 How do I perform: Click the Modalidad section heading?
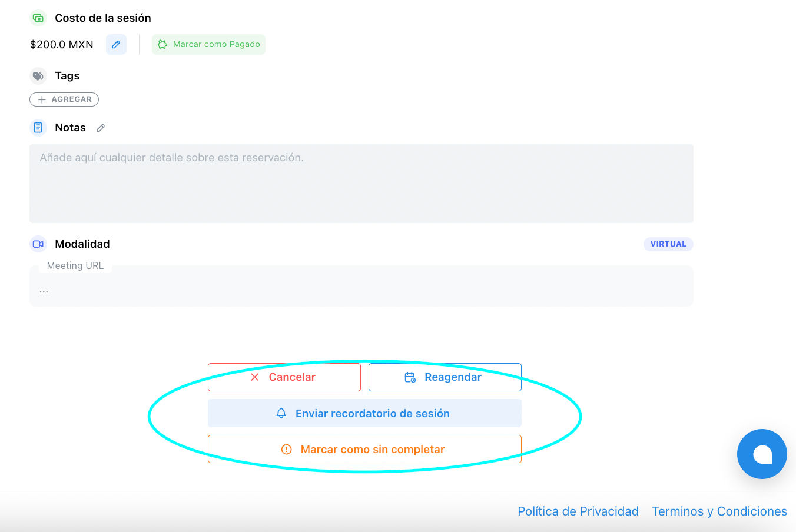click(82, 244)
